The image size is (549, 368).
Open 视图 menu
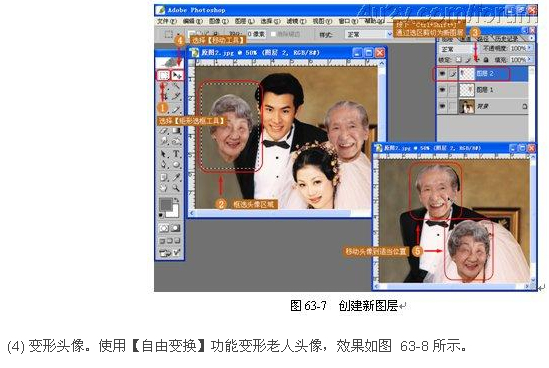point(322,21)
